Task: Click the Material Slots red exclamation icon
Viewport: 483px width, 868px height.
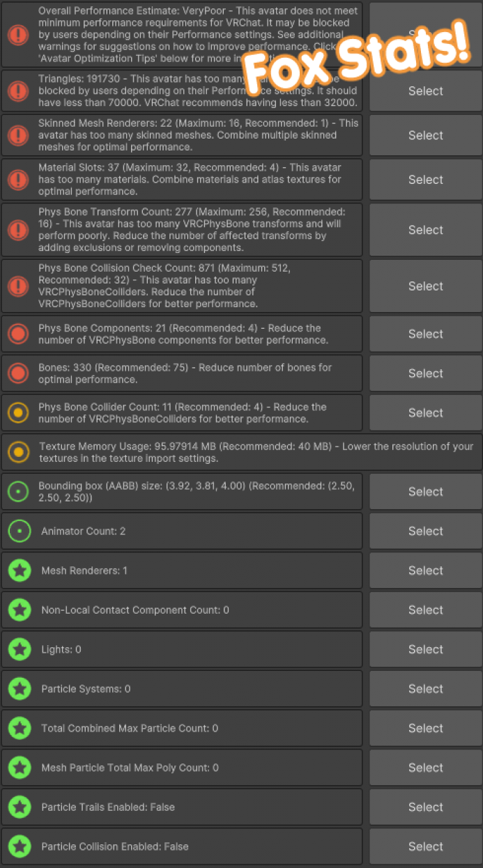Action: pos(19,180)
